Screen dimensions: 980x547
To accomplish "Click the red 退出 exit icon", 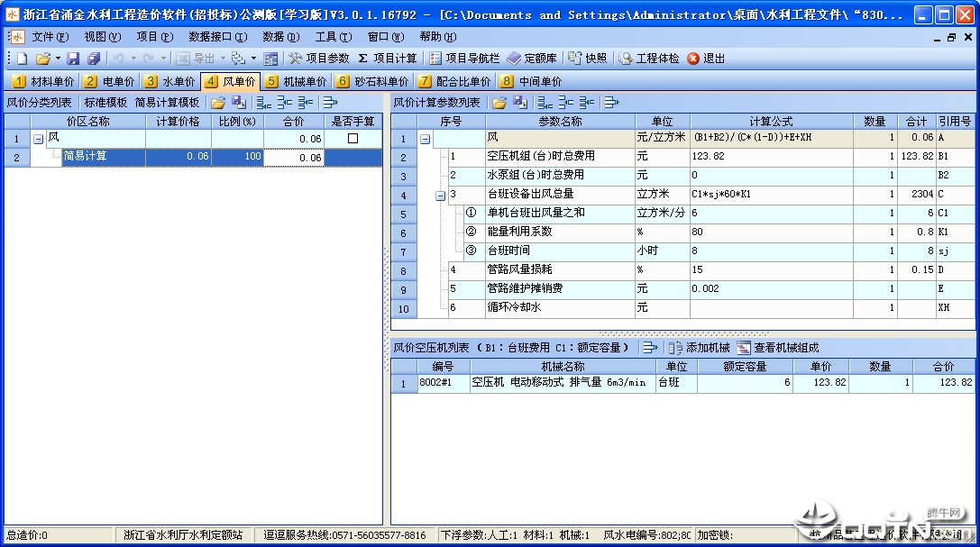I will coord(693,59).
